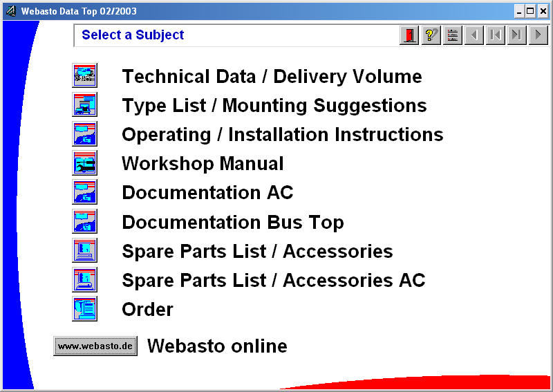The width and height of the screenshot is (553, 392).
Task: Click the Webasto application icon in title bar
Action: [x=11, y=11]
